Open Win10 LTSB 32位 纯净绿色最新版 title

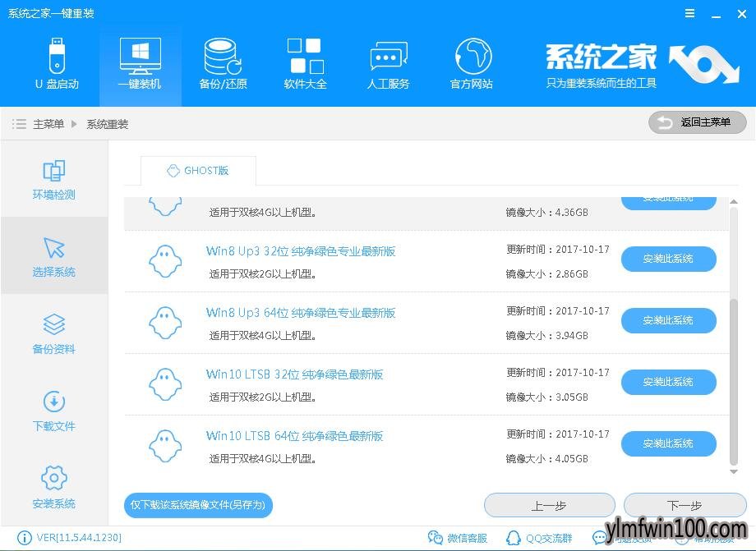pos(294,374)
